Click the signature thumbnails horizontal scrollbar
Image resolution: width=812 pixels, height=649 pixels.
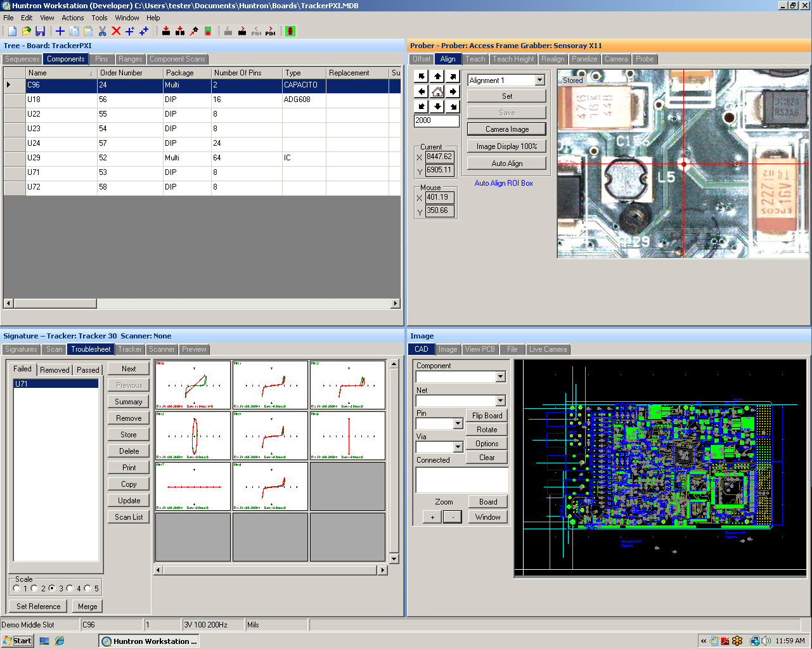(x=271, y=570)
